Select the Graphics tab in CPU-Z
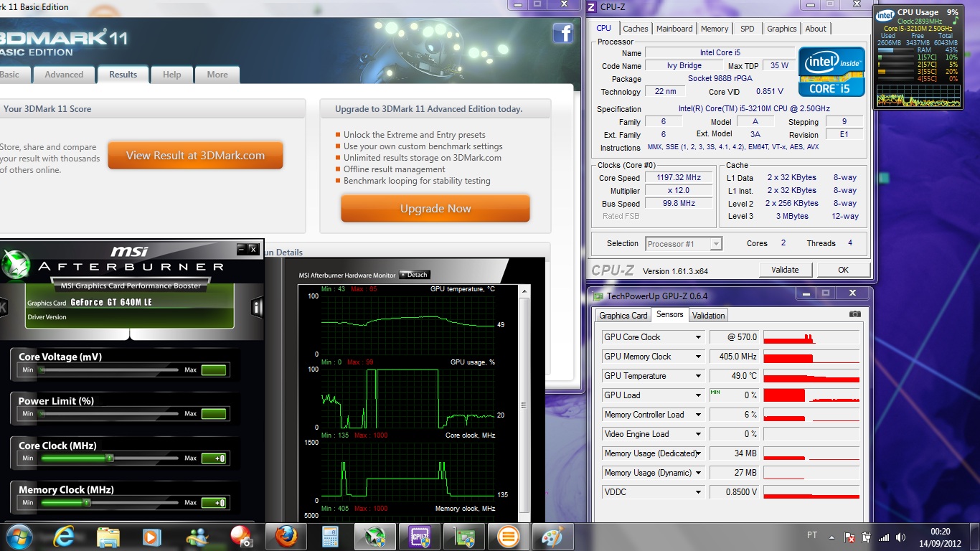The height and width of the screenshot is (551, 980). [x=781, y=29]
